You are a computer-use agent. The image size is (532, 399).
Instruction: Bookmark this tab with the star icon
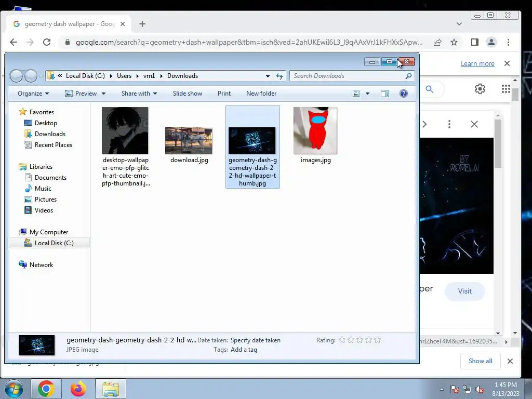click(454, 42)
